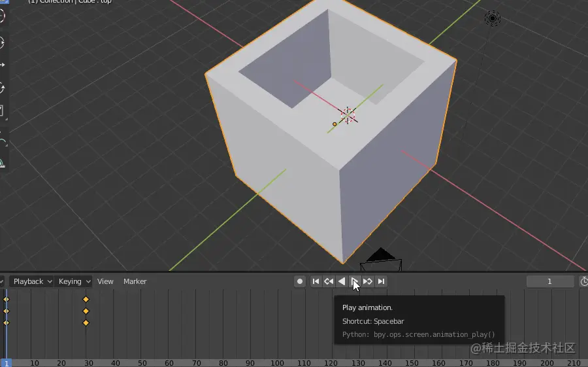Image resolution: width=588 pixels, height=367 pixels.
Task: Click frame 70 on the timeline ruler
Action: [x=196, y=363]
